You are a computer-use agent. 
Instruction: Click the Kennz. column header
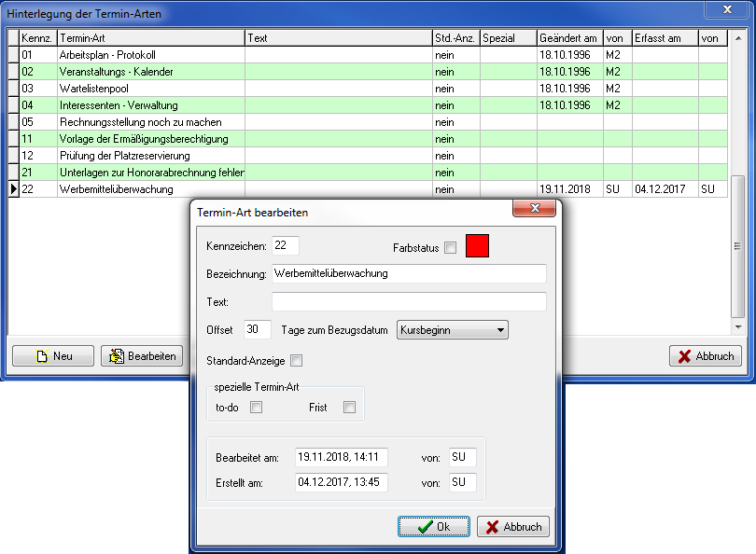[x=38, y=38]
